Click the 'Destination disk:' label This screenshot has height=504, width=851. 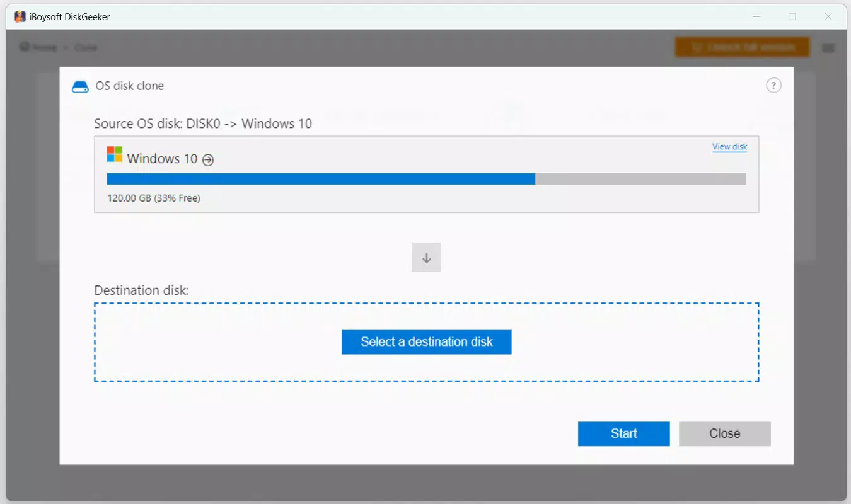[x=141, y=290]
